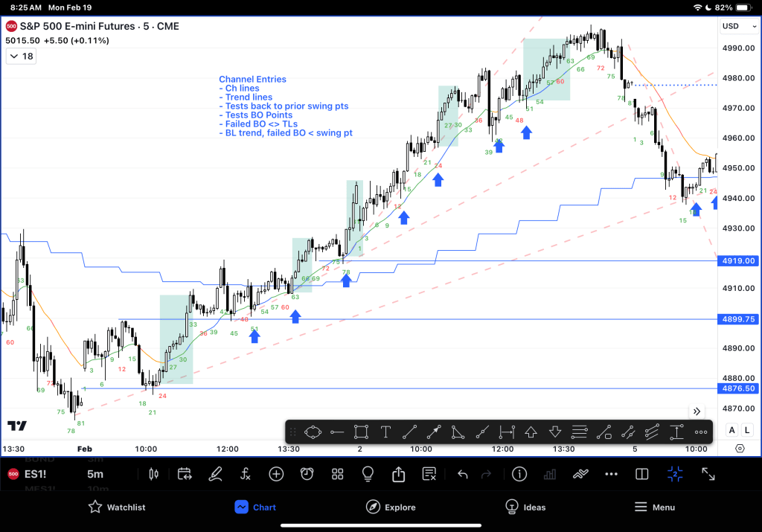Open the chart type candlestick icon
The width and height of the screenshot is (762, 532).
point(155,474)
